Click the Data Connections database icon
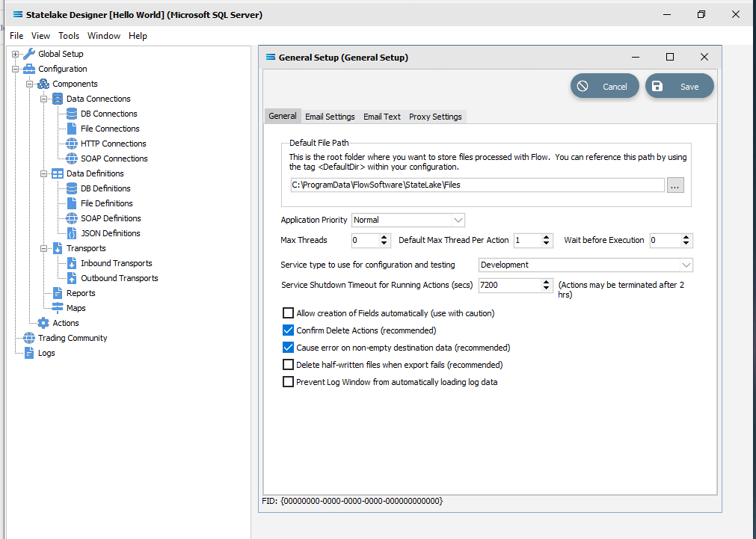This screenshot has height=539, width=756. coord(58,99)
